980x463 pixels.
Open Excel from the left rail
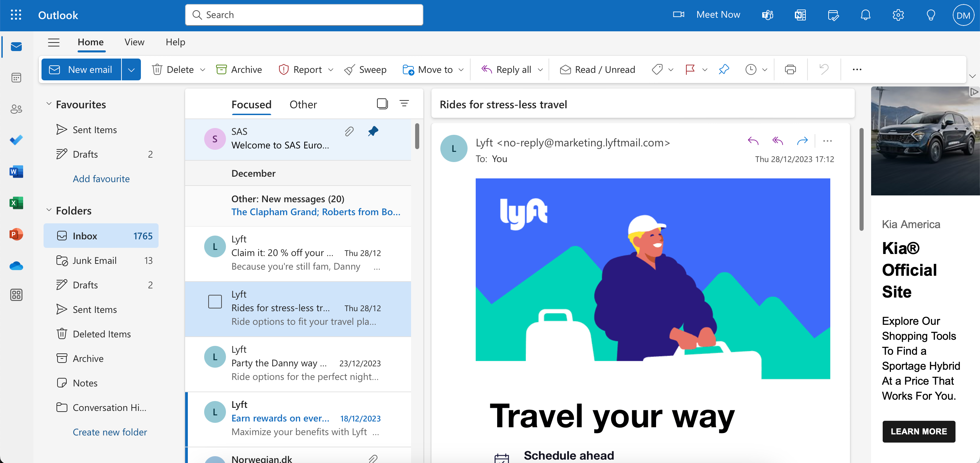[x=16, y=203]
